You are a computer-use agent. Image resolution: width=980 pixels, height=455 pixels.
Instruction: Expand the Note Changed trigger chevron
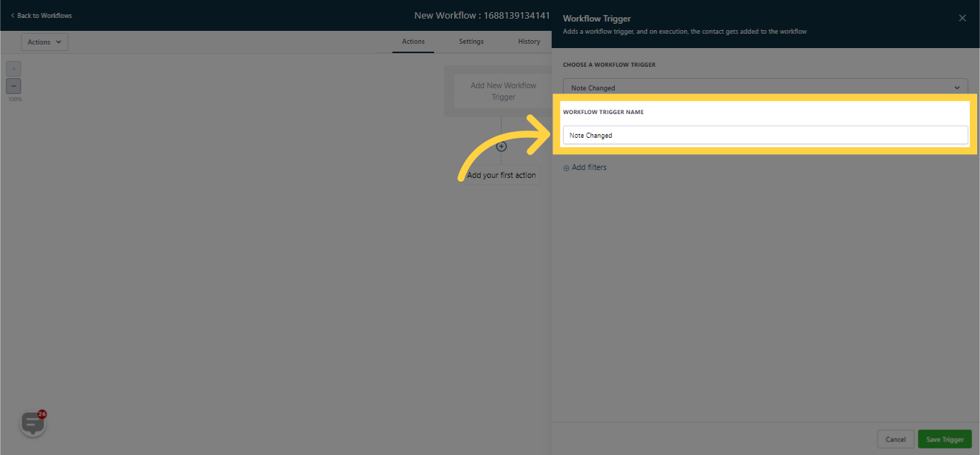pyautogui.click(x=956, y=87)
